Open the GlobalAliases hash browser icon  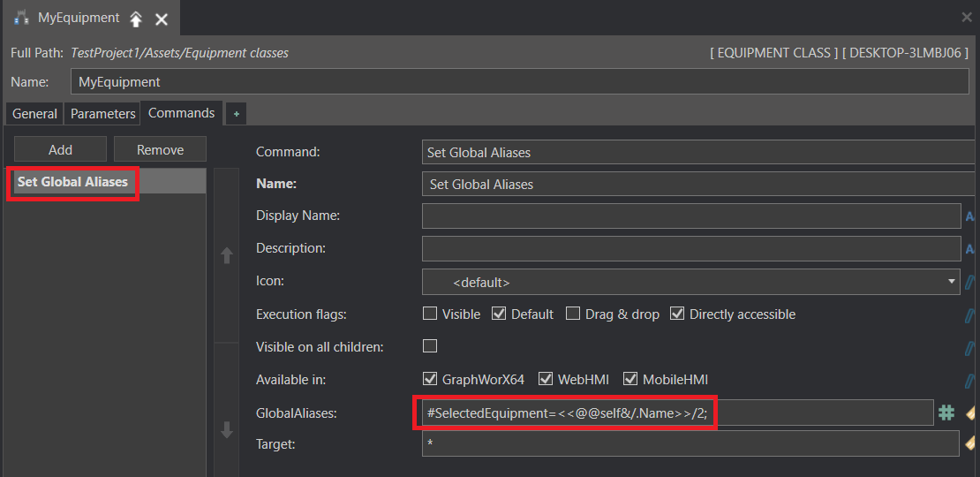coord(946,413)
